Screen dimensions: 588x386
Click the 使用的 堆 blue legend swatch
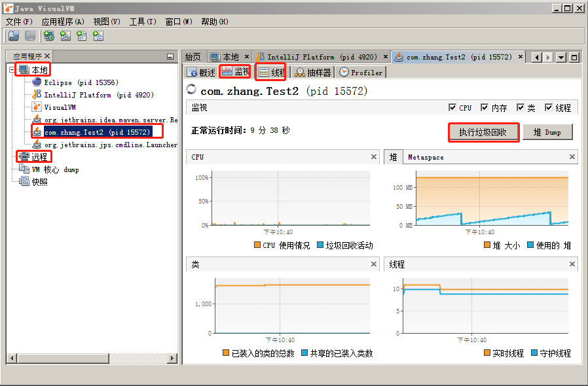[x=530, y=245]
